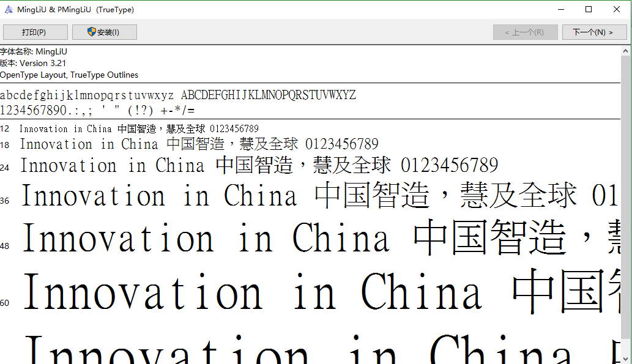Click the 上一个(R) previous-font button

(525, 32)
